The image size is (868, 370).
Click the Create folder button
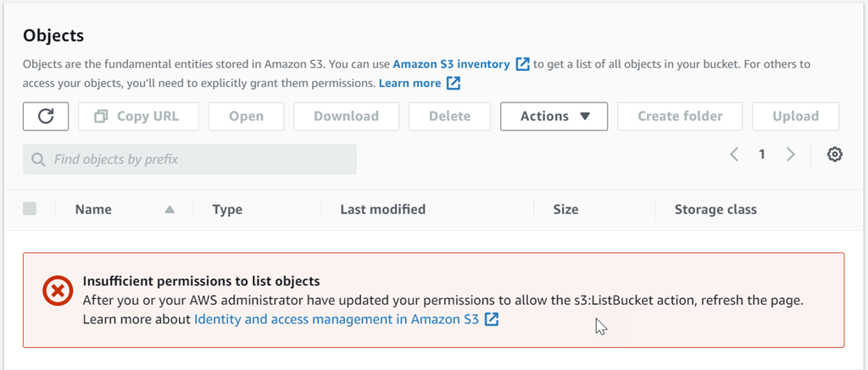point(680,116)
